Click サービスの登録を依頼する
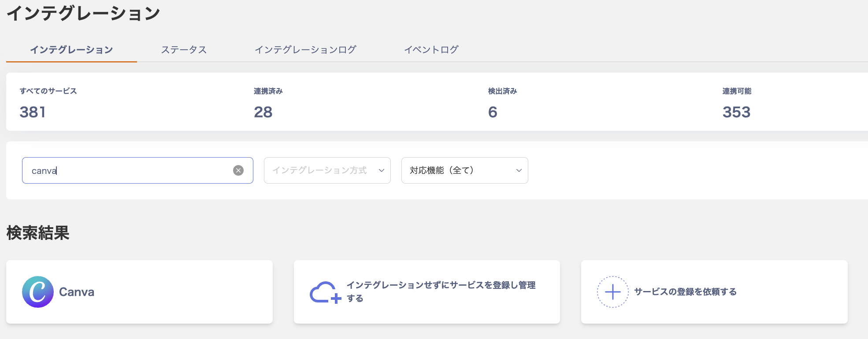Viewport: 868px width, 339px height. click(x=685, y=292)
